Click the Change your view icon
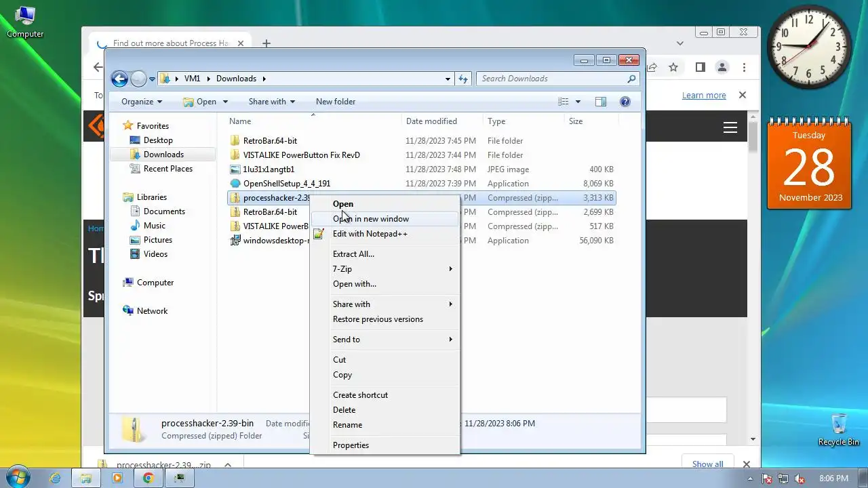This screenshot has width=868, height=488. tap(564, 102)
